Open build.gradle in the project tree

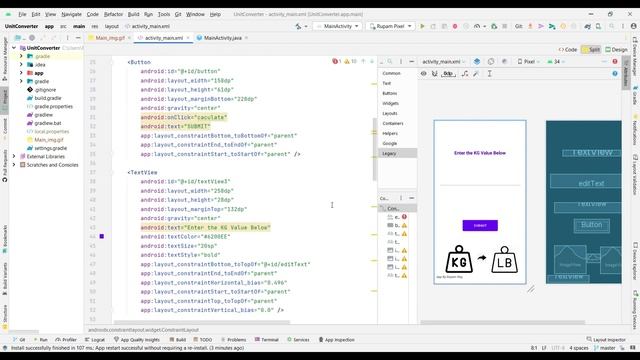(48, 98)
